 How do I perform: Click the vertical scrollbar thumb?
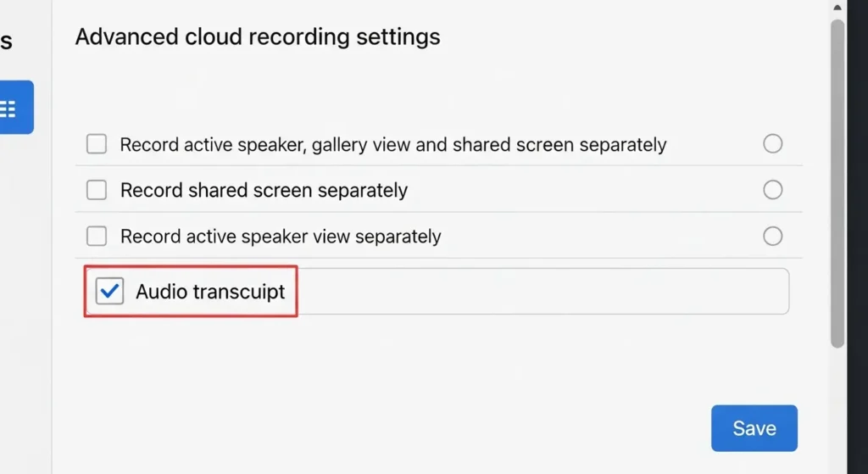(837, 182)
